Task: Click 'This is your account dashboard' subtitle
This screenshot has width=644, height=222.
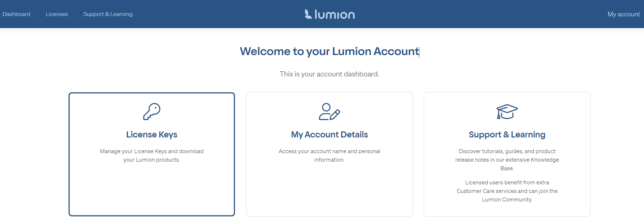Action: (329, 74)
